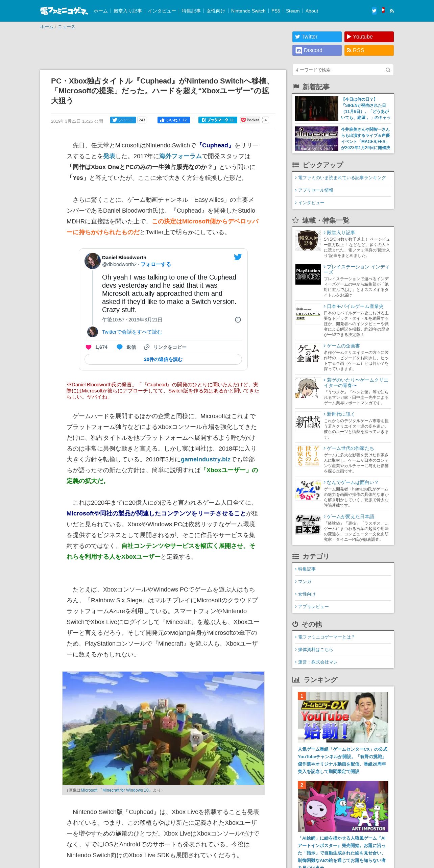Save the article to Pocket
Viewport: 434px width, 868px height.
tap(250, 120)
